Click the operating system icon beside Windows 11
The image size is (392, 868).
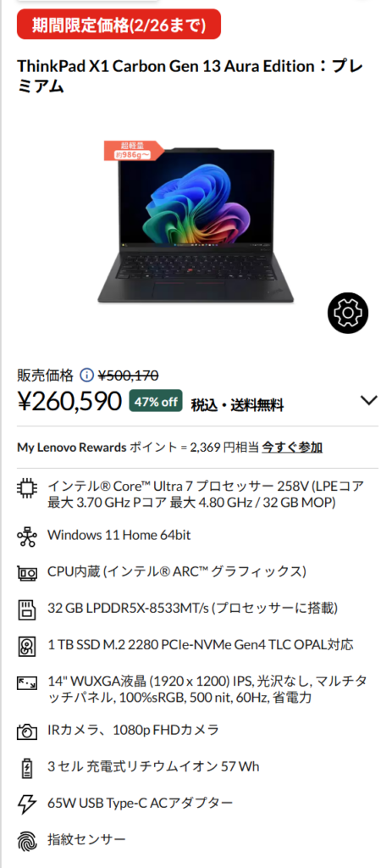26,536
